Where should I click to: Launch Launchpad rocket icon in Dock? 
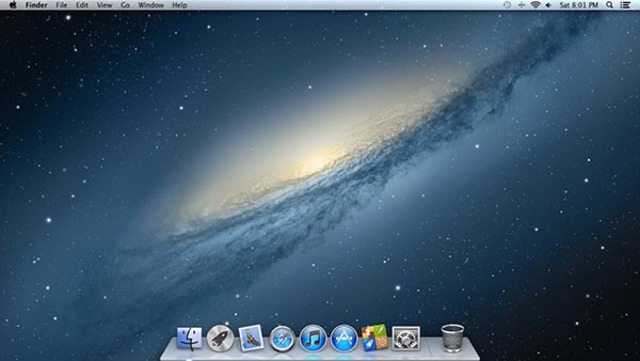point(220,338)
